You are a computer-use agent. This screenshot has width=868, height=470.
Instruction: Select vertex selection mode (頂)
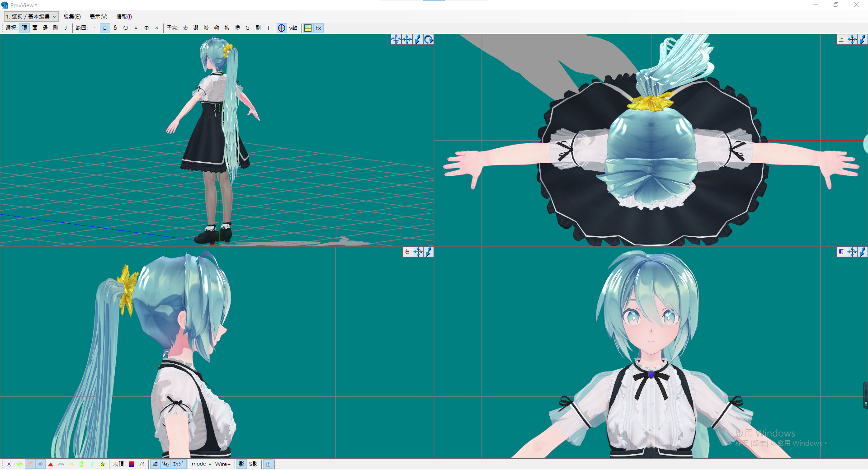[24, 28]
